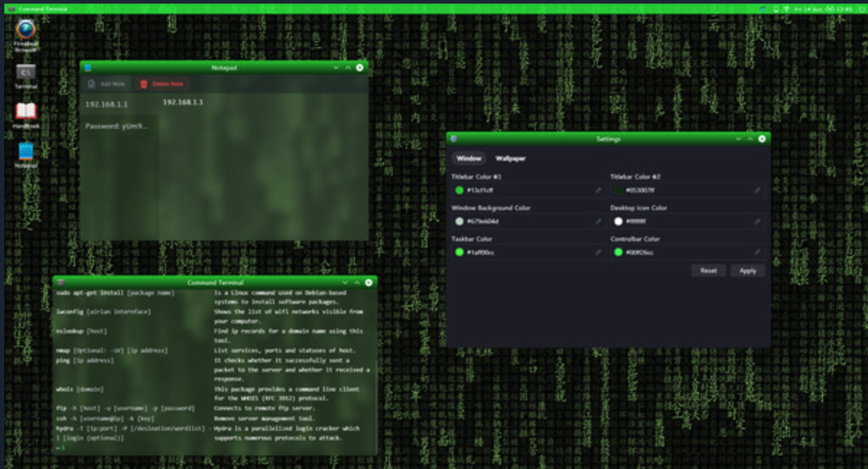Click the 'ping [ip address]' command line
Screen dimensions: 868x469
pyautogui.click(x=85, y=360)
